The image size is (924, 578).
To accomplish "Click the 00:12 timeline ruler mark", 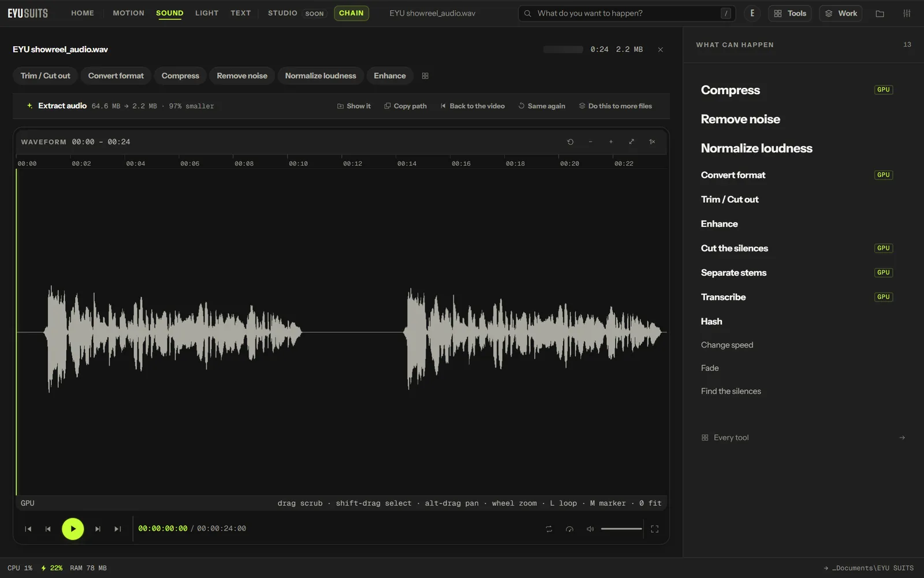I will 352,164.
